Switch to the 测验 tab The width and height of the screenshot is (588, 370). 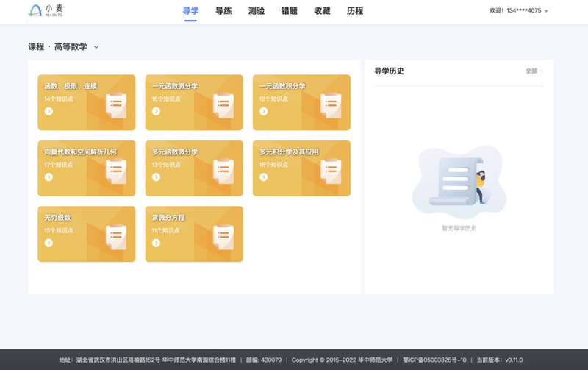pyautogui.click(x=257, y=11)
